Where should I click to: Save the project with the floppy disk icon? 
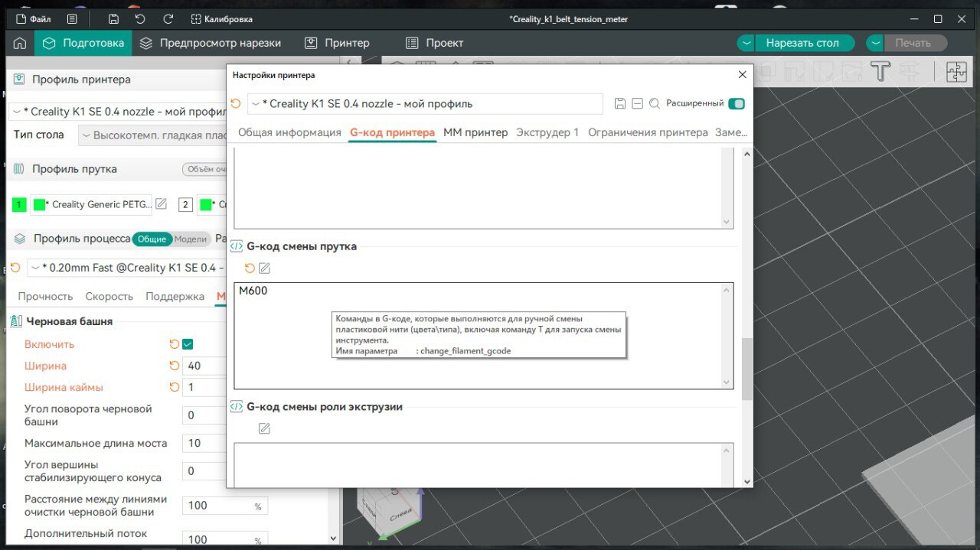113,19
